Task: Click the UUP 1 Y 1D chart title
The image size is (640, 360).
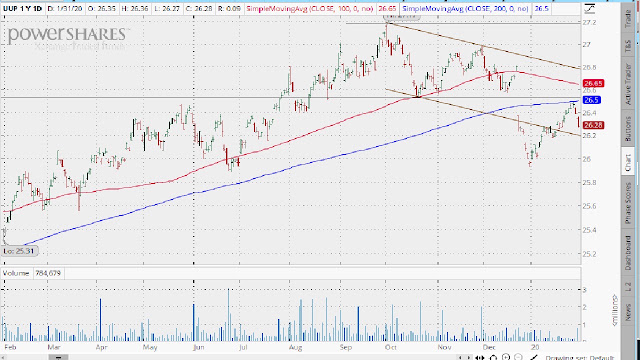Action: tap(22, 8)
